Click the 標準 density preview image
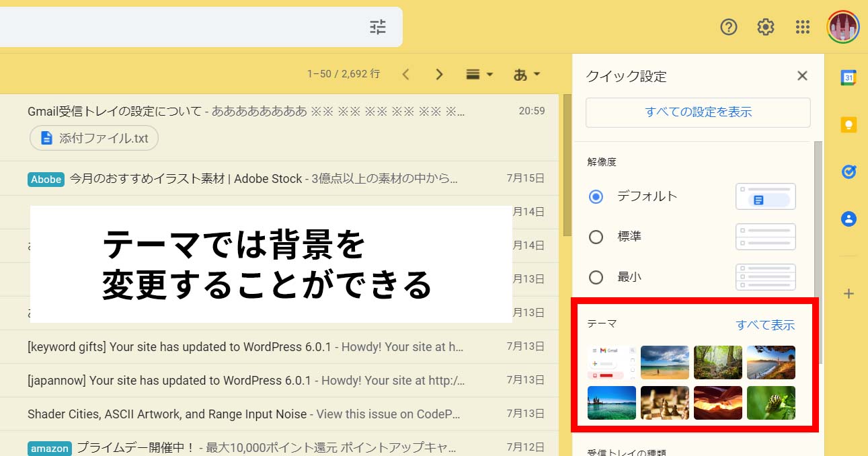Viewport: 868px width, 456px height. coord(766,237)
